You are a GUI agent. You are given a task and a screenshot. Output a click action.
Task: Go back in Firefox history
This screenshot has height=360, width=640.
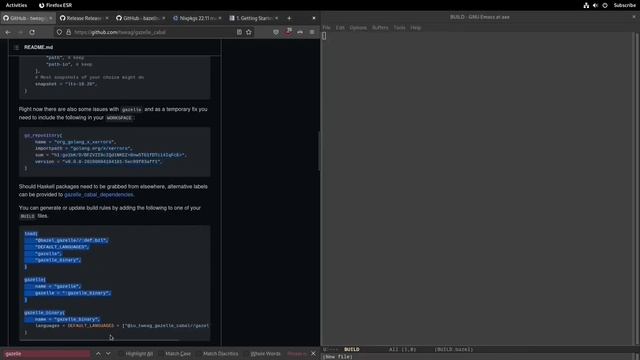[x=8, y=32]
